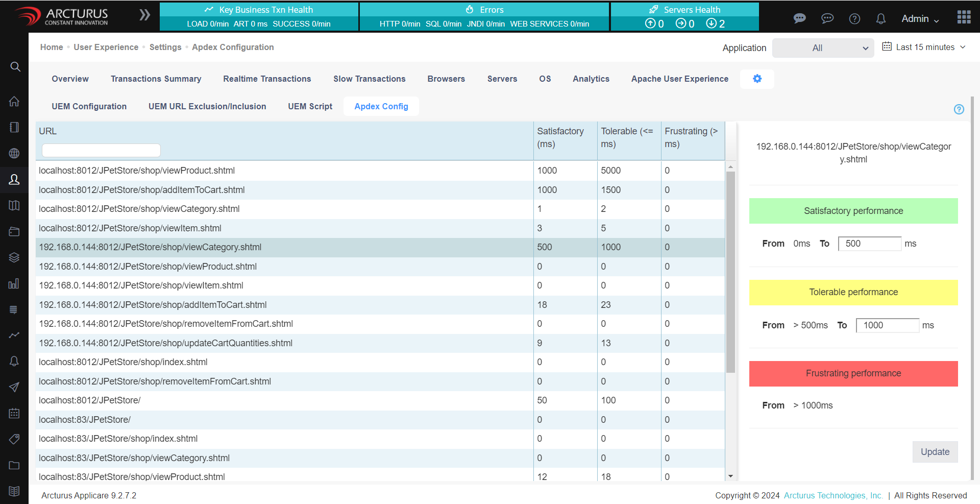Click the settings gear tab in navigation
Viewport: 980px width, 504px height.
point(757,79)
